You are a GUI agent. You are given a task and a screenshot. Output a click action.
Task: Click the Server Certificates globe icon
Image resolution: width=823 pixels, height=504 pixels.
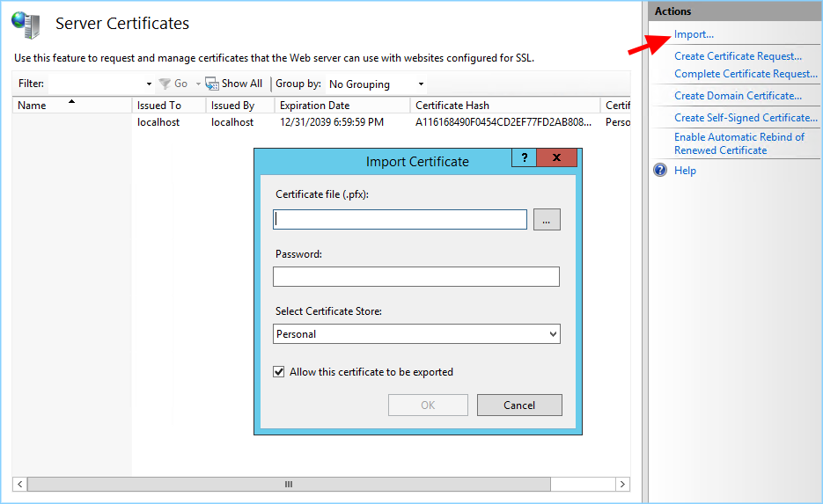[26, 26]
